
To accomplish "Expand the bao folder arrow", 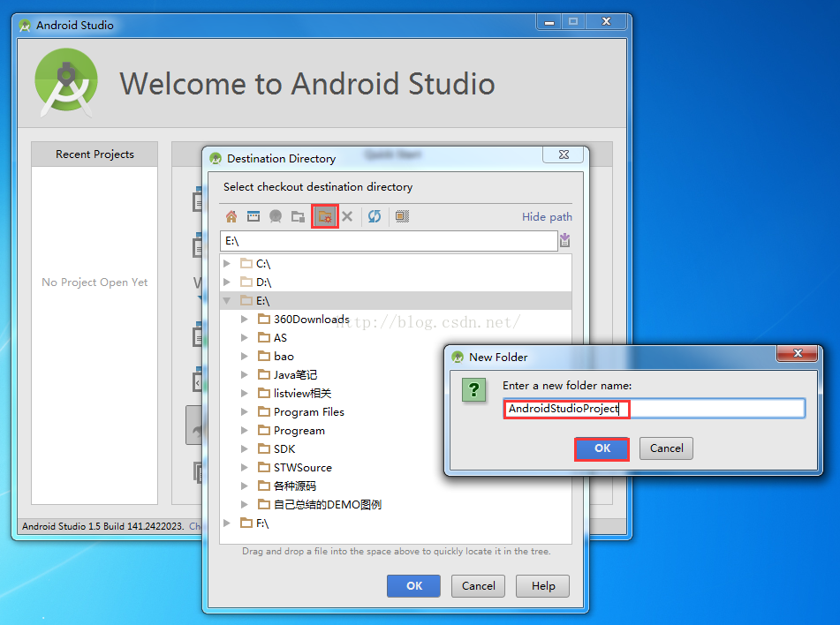I will point(245,356).
